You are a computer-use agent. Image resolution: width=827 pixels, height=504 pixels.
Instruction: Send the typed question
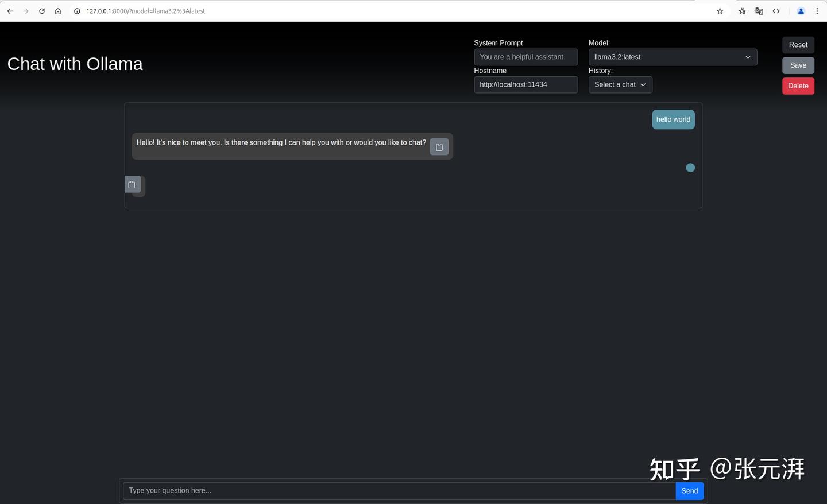point(689,490)
